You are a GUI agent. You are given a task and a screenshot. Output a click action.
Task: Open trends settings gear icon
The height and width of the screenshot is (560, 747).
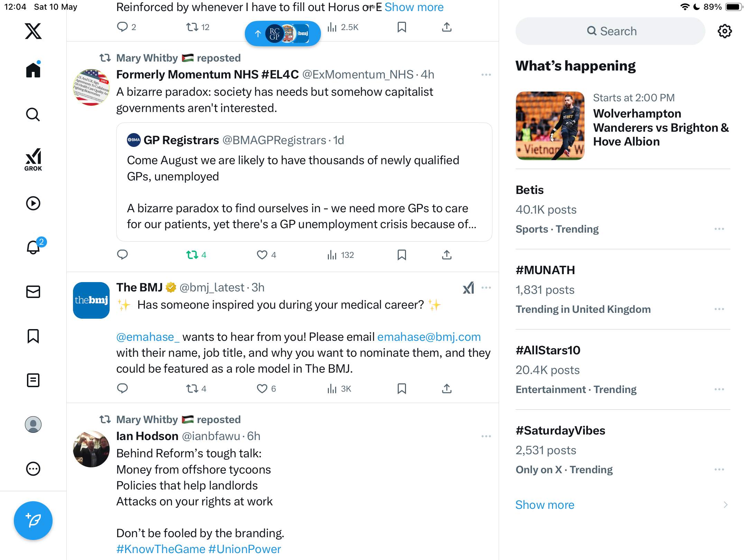tap(725, 31)
